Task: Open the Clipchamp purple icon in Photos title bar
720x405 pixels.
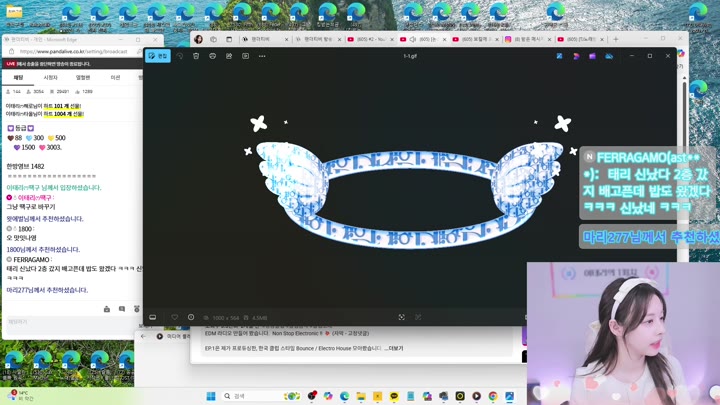Action: [x=592, y=56]
